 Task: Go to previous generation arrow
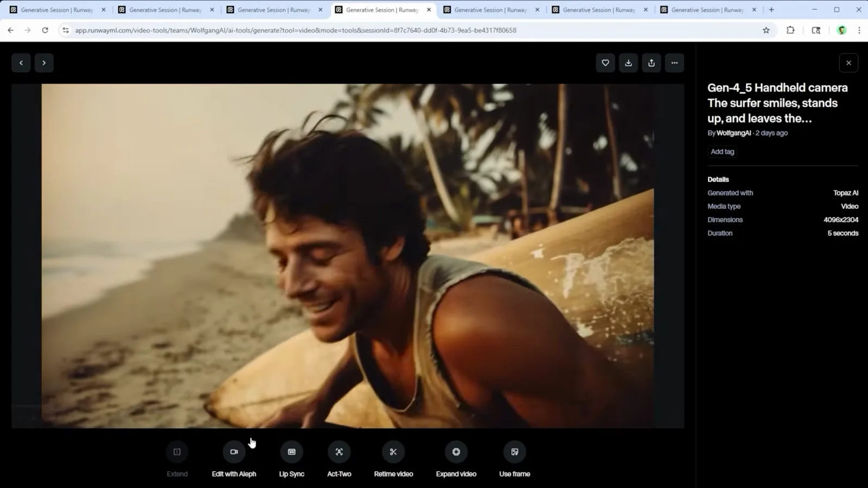(x=21, y=63)
